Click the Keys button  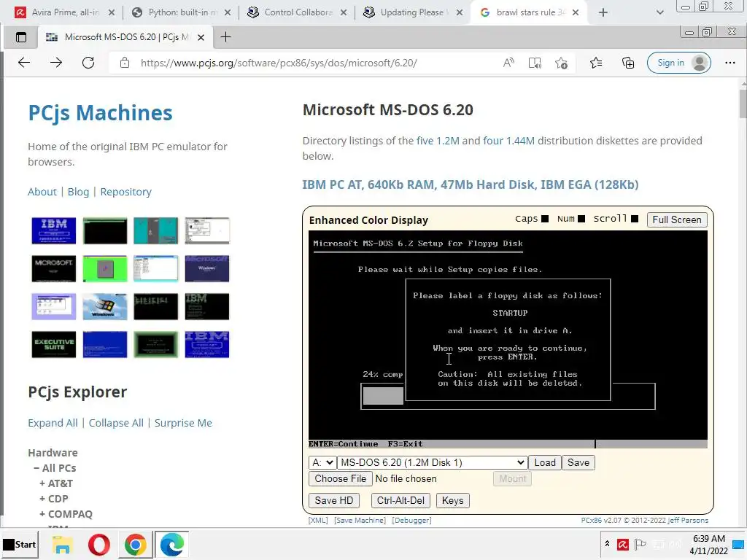coord(452,500)
